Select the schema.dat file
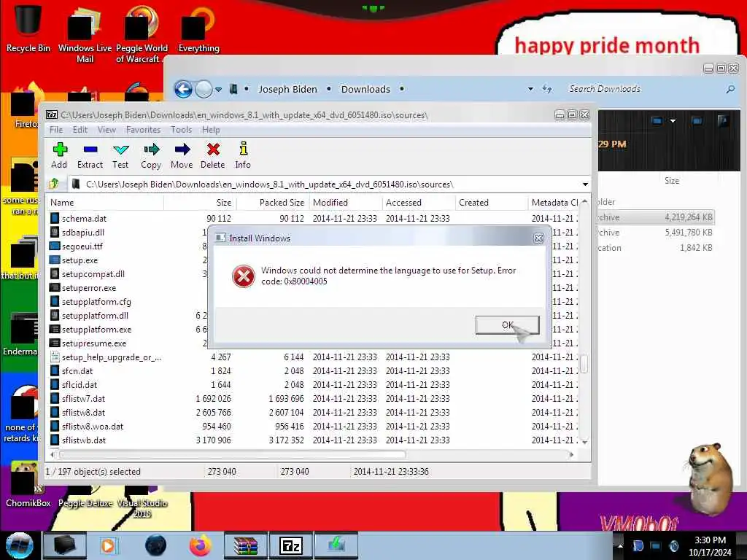Image resolution: width=747 pixels, height=560 pixels. click(x=84, y=219)
